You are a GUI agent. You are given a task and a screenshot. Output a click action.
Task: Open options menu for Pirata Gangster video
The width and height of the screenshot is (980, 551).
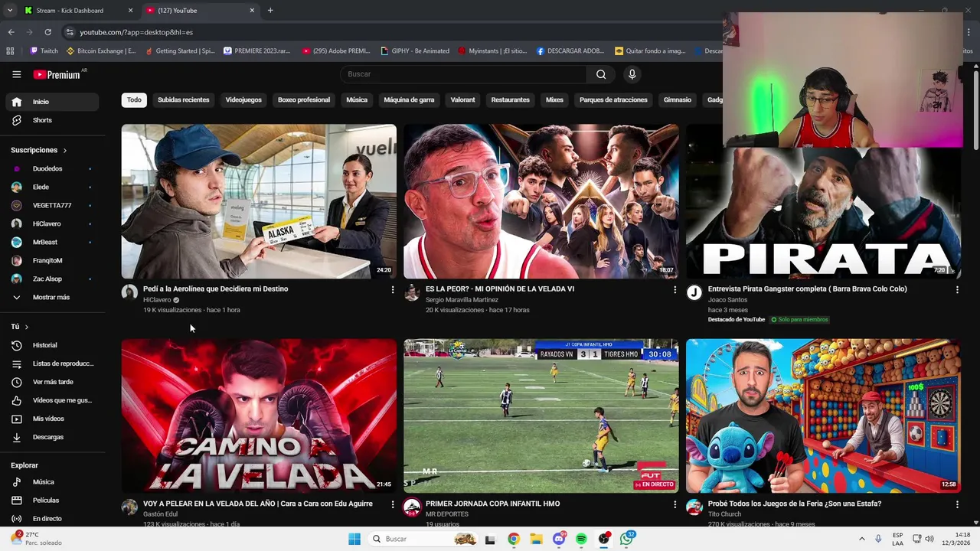click(957, 290)
